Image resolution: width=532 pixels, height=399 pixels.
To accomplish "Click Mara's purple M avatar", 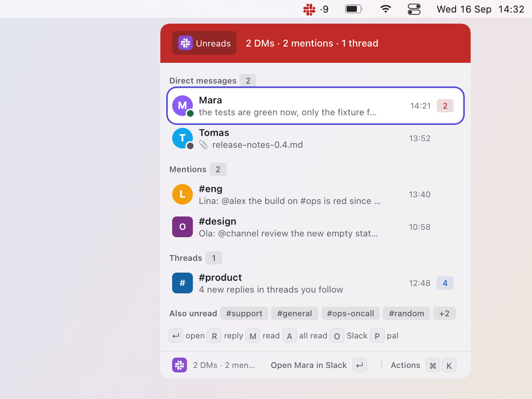I will 183,106.
